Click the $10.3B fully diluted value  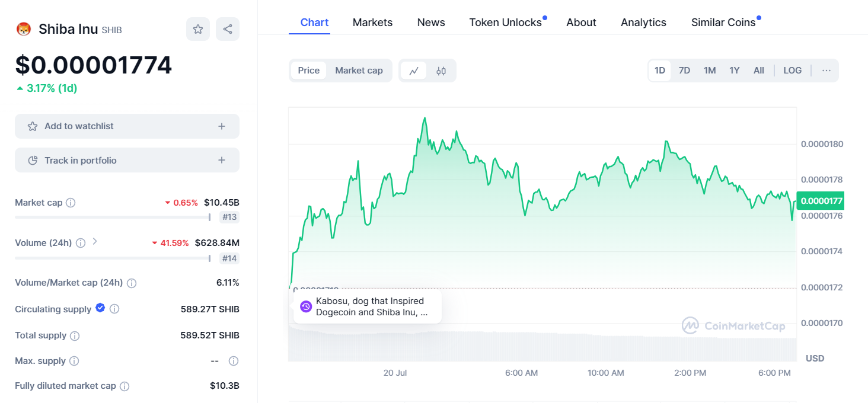point(225,386)
